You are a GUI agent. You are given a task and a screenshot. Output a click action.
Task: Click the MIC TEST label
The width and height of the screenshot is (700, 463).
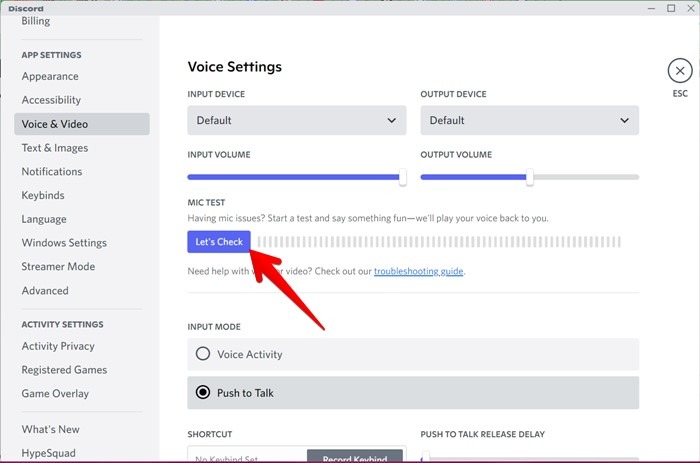pyautogui.click(x=206, y=202)
